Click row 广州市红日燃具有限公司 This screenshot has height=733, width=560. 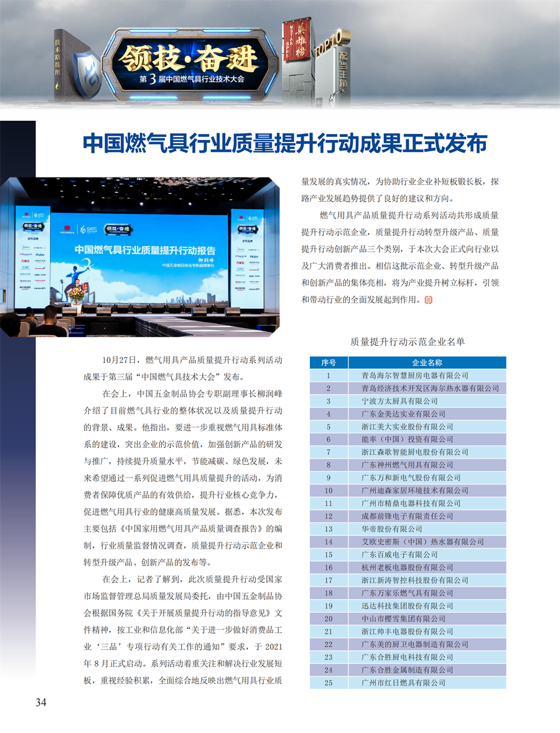(408, 683)
